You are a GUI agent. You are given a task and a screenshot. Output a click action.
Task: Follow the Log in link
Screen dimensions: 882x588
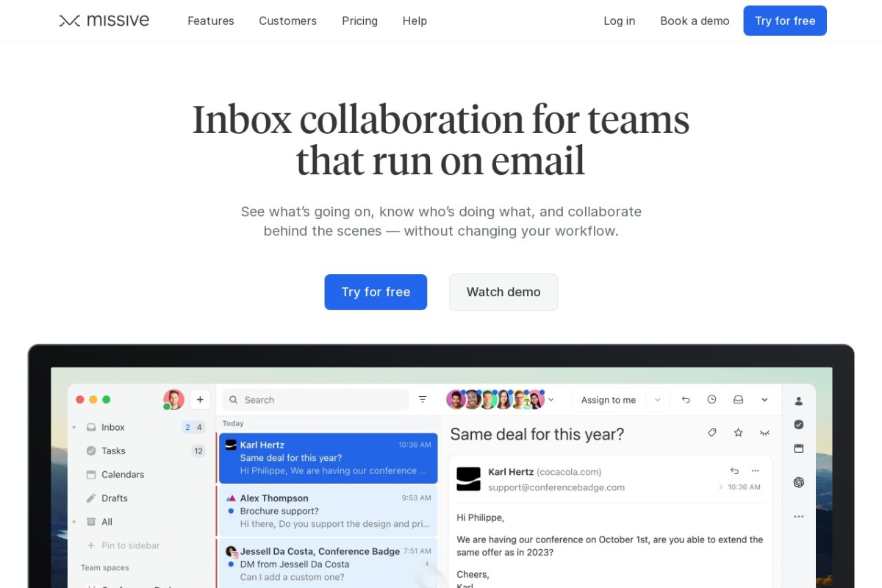[619, 21]
